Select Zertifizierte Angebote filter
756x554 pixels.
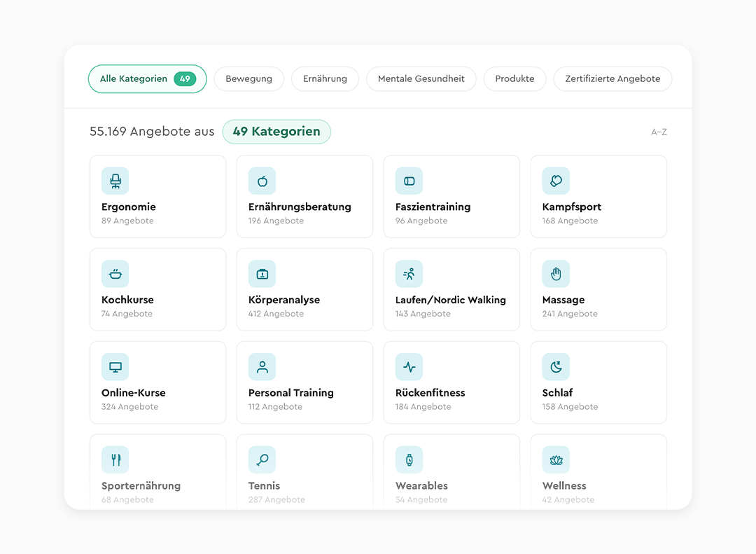(x=612, y=78)
